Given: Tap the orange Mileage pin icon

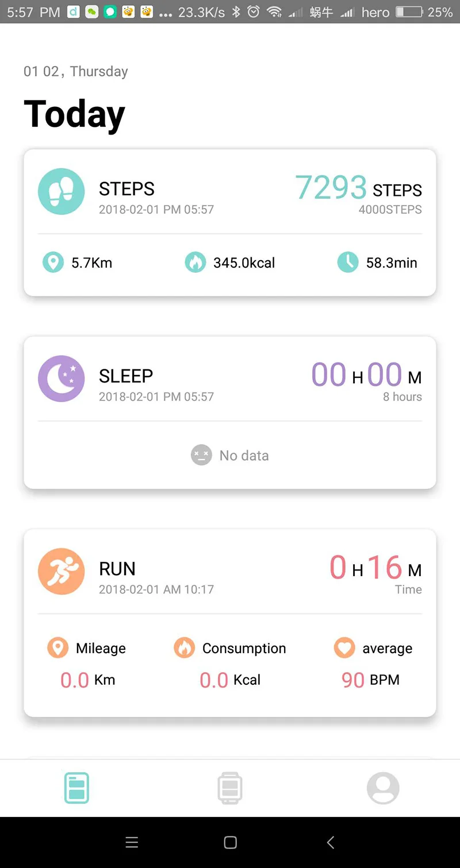Looking at the screenshot, I should pos(57,648).
